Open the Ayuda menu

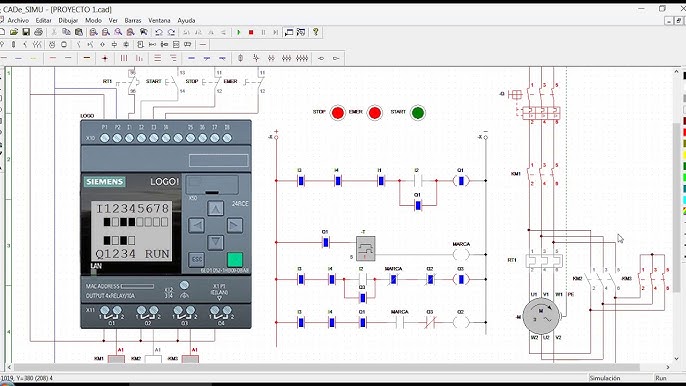click(186, 21)
